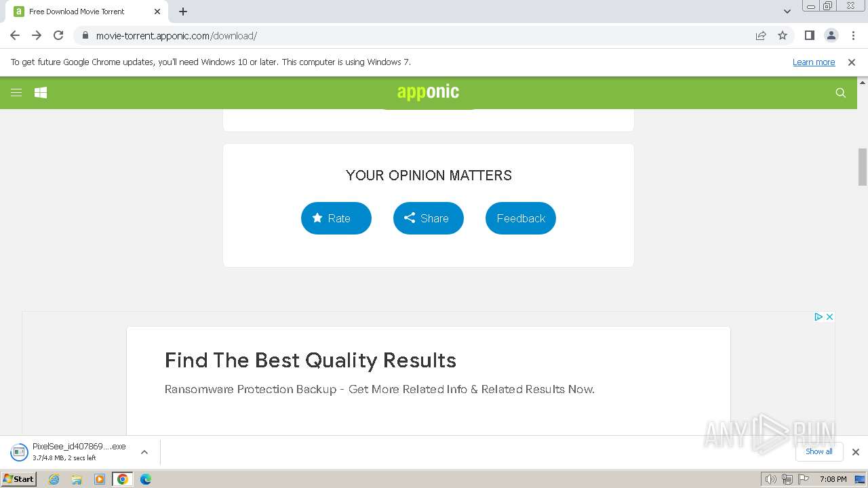The height and width of the screenshot is (488, 868).
Task: Open Learn more link about Chrome updates
Action: [x=814, y=62]
